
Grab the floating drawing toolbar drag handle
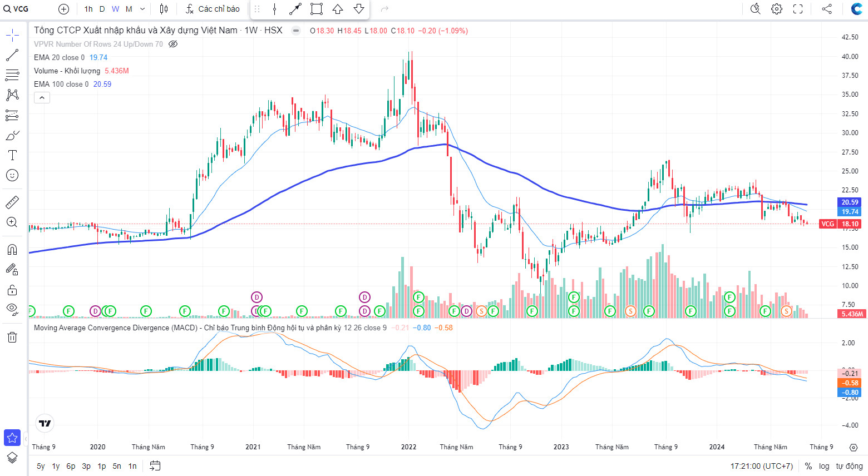pyautogui.click(x=257, y=9)
